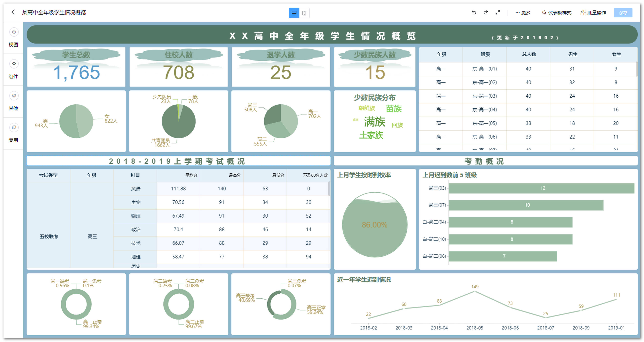
Task: Click the class table vertical scrollbar
Action: 637,69
